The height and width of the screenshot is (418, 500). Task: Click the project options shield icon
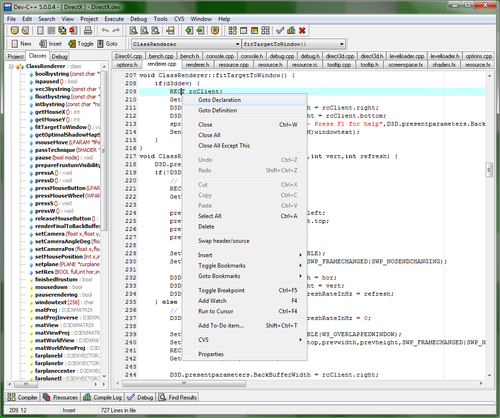215,31
